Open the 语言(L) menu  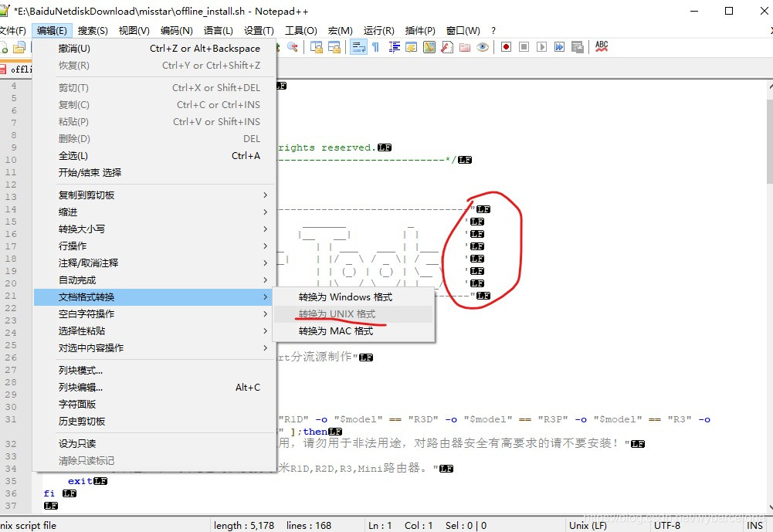[219, 31]
